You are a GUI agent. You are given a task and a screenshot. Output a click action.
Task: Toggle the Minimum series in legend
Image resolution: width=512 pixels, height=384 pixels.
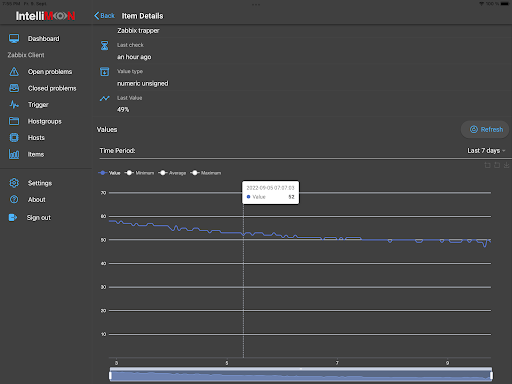tap(139, 173)
